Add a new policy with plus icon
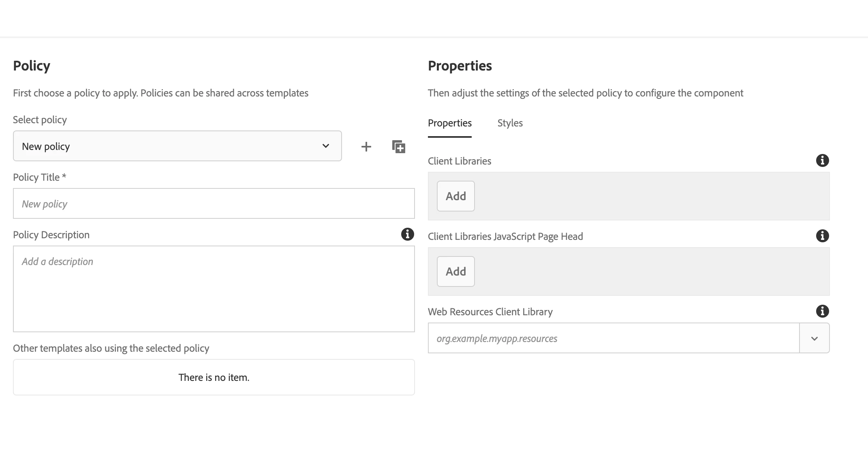Screen dimensions: 868x453 click(x=366, y=147)
